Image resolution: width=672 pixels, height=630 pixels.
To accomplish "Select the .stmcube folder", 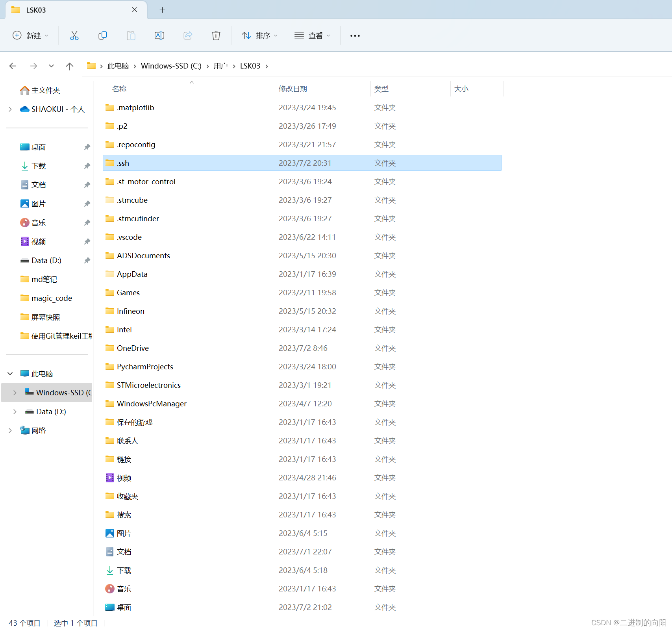I will point(302,200).
